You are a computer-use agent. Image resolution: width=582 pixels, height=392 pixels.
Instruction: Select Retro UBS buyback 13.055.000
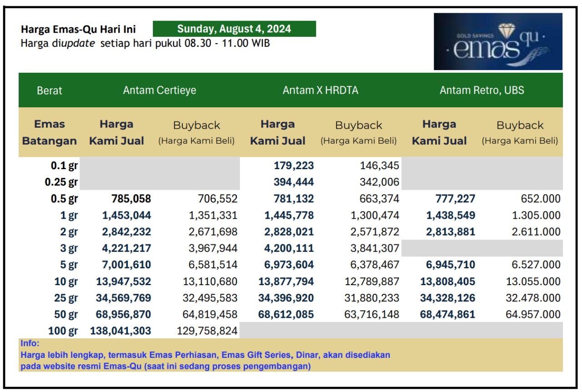point(533,281)
